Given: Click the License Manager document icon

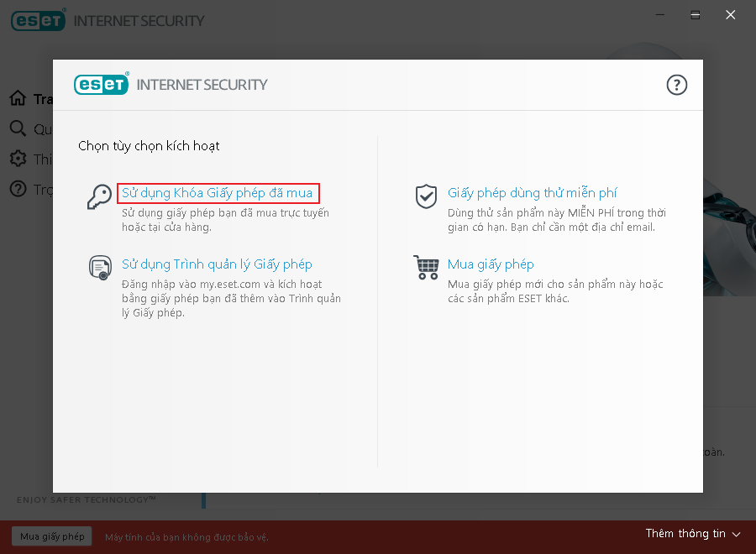Looking at the screenshot, I should click(100, 268).
